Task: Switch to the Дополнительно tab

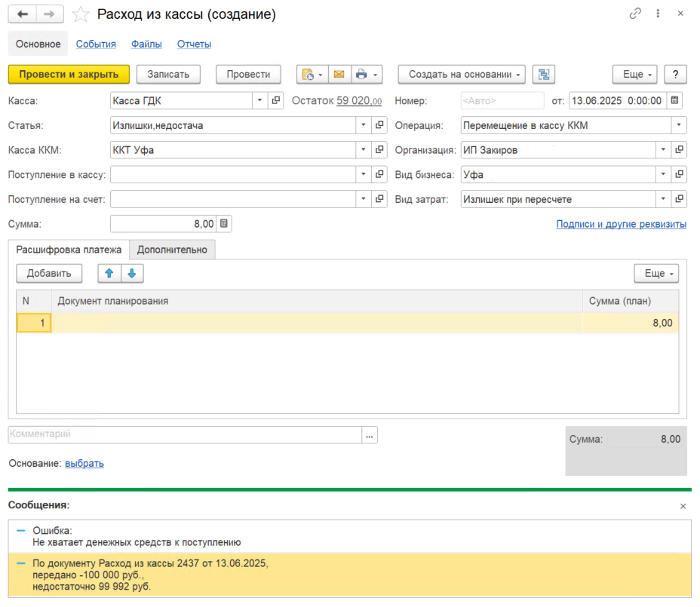Action: coord(172,250)
